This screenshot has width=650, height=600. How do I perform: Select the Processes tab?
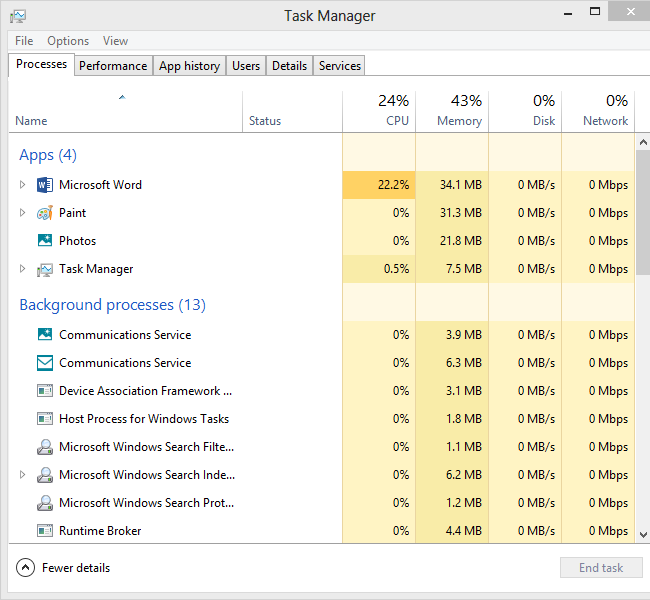coord(41,64)
